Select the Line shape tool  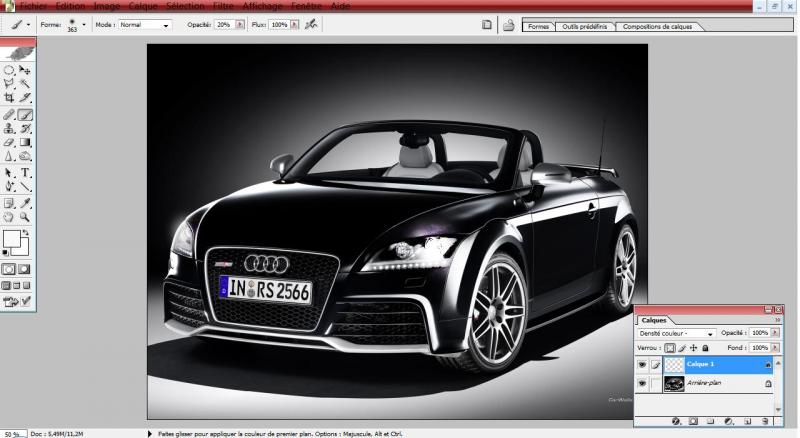coord(24,187)
